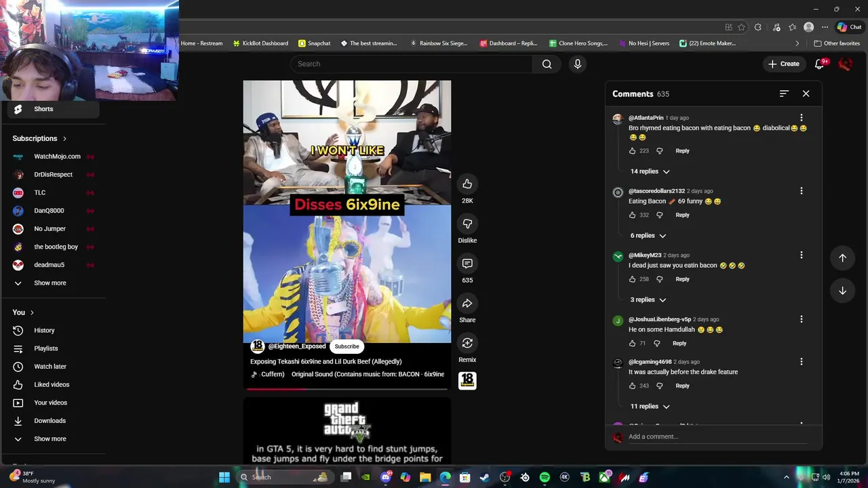Reply to the @JoshuaLibenberg-v5p comment
The width and height of the screenshot is (868, 488).
pos(679,343)
